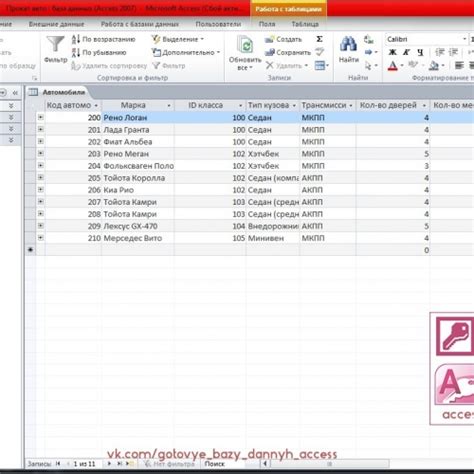Click the decrease indent icon

click(440, 52)
